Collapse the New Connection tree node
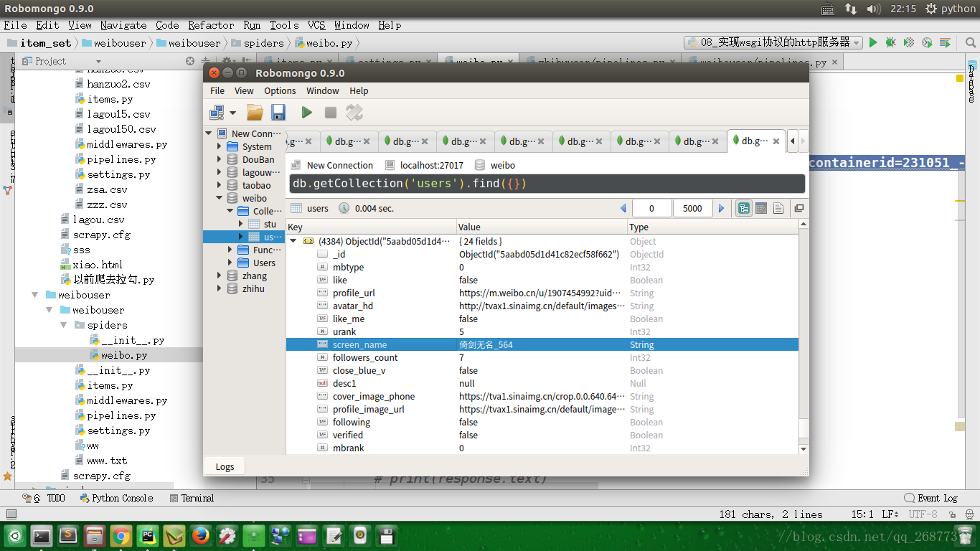 pyautogui.click(x=209, y=133)
